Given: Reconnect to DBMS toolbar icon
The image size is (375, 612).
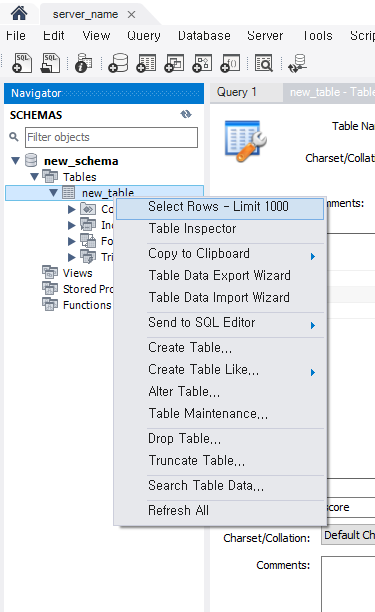Looking at the screenshot, I should point(297,64).
